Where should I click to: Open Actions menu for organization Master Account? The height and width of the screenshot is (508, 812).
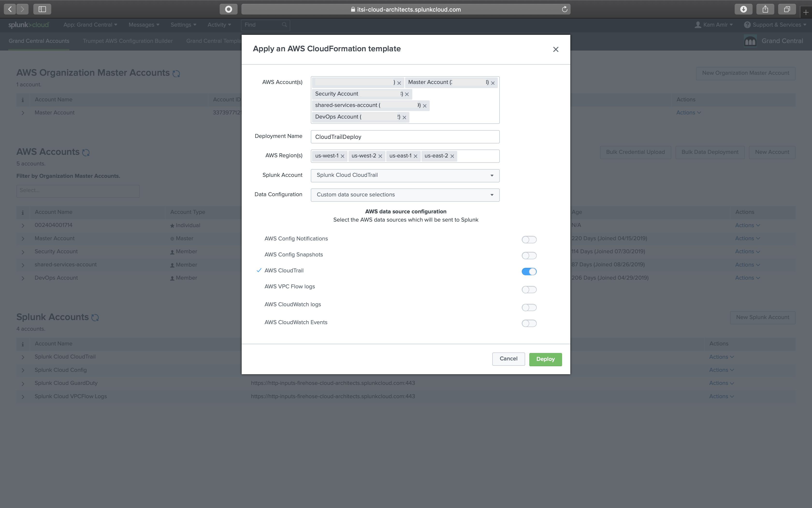(689, 113)
